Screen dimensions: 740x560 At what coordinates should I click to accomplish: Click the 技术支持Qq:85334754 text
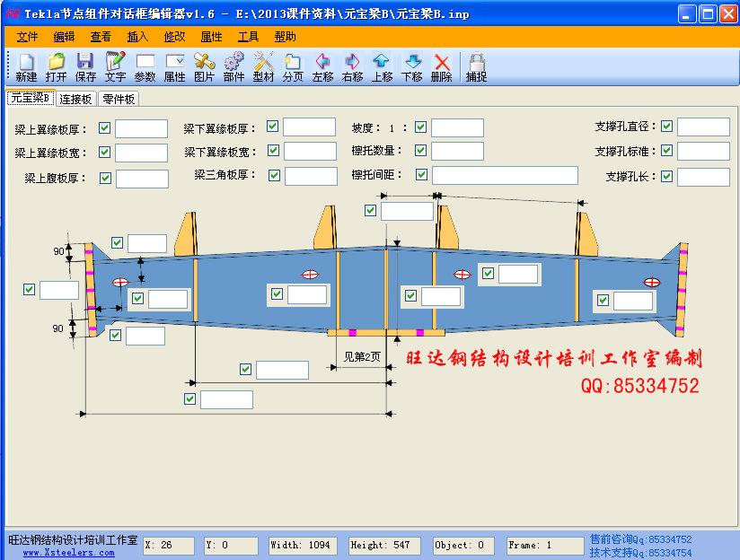tap(641, 553)
